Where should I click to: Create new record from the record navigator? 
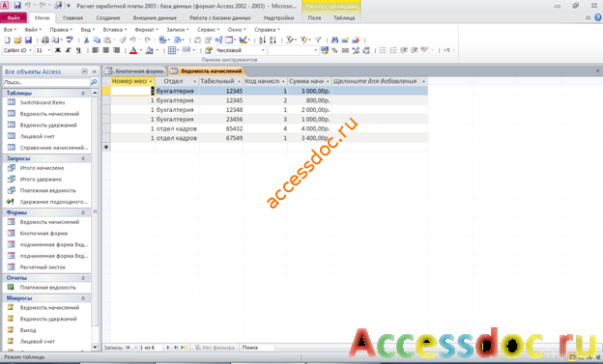185,348
